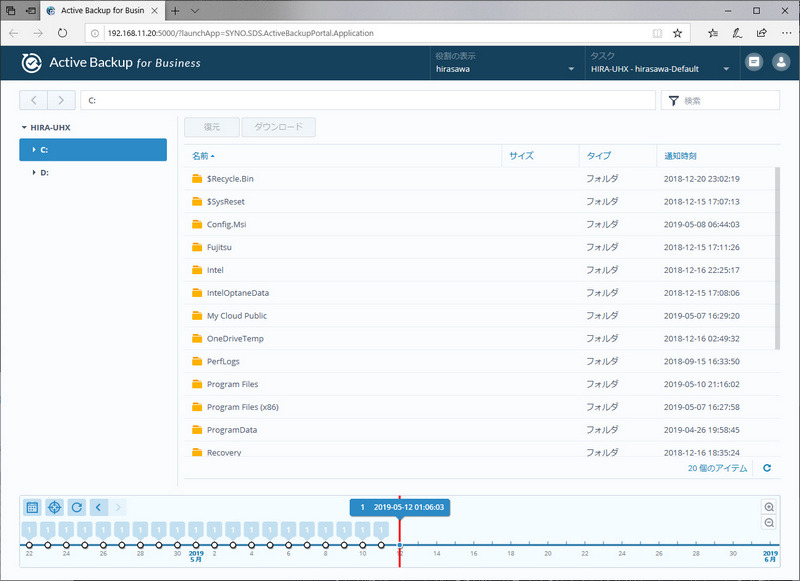Select the Intel folder row
Viewport: 800px width, 581px height.
click(x=480, y=270)
